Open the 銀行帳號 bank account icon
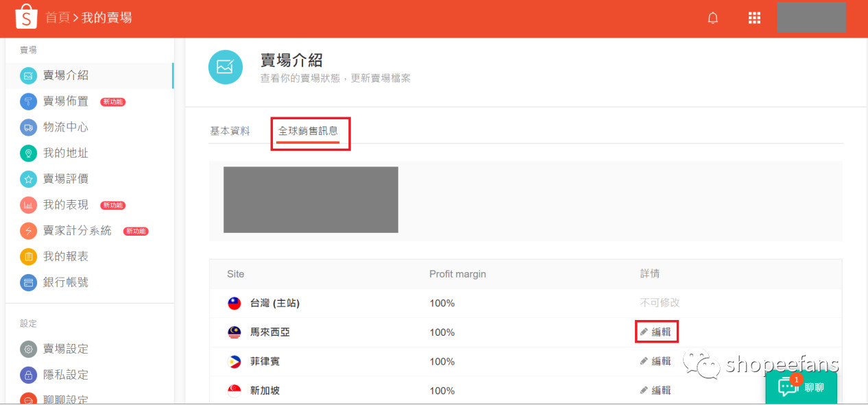Viewport: 868px width, 405px height. (x=27, y=282)
